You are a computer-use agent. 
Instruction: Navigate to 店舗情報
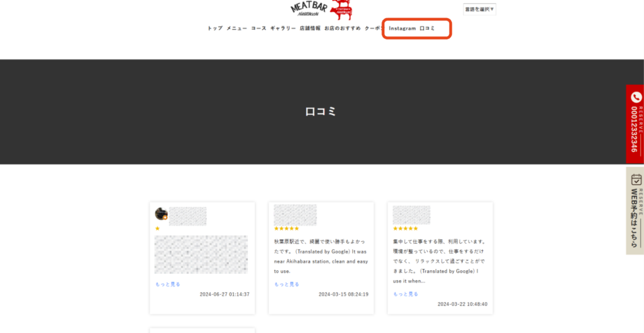[310, 28]
